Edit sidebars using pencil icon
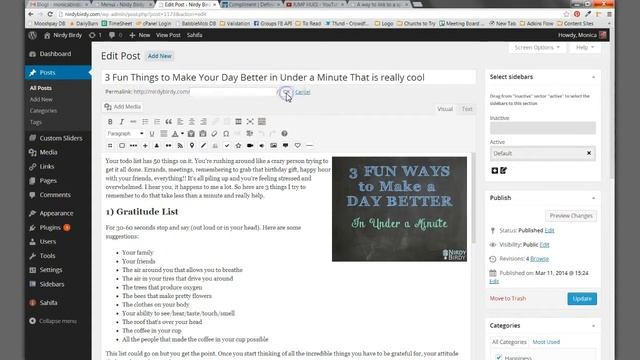Image resolution: width=640 pixels, height=360 pixels. click(x=503, y=171)
